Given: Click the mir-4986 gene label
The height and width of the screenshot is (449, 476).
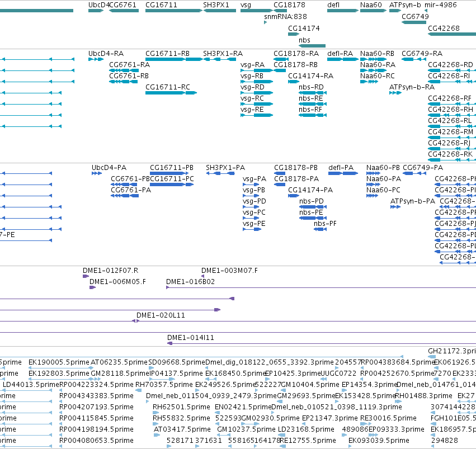Looking at the screenshot, I should point(441,5).
